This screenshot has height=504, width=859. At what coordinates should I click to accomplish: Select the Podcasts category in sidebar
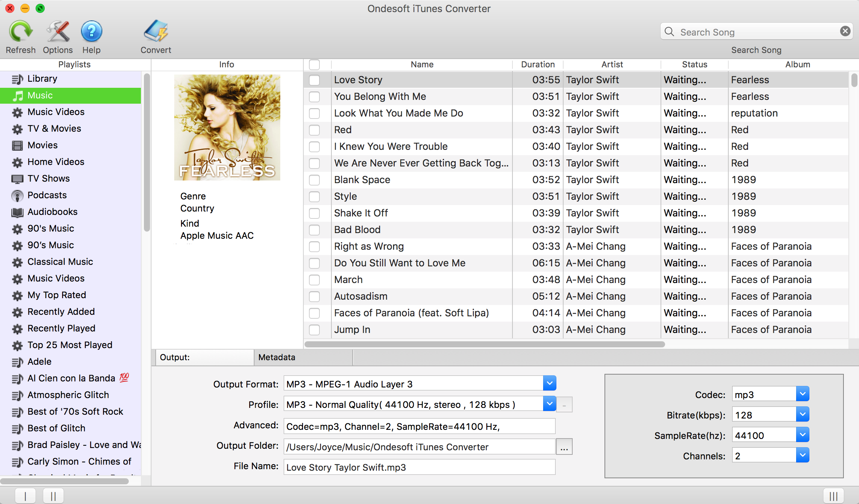pos(47,195)
